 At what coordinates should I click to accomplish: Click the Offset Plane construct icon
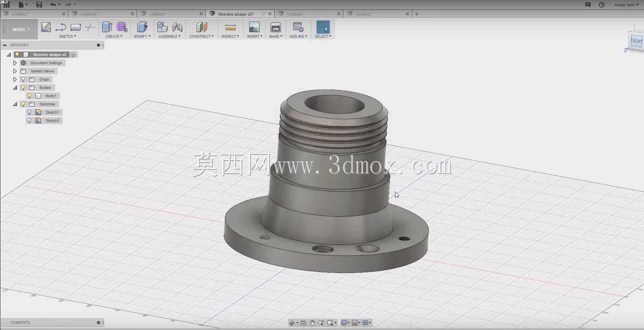(x=201, y=27)
